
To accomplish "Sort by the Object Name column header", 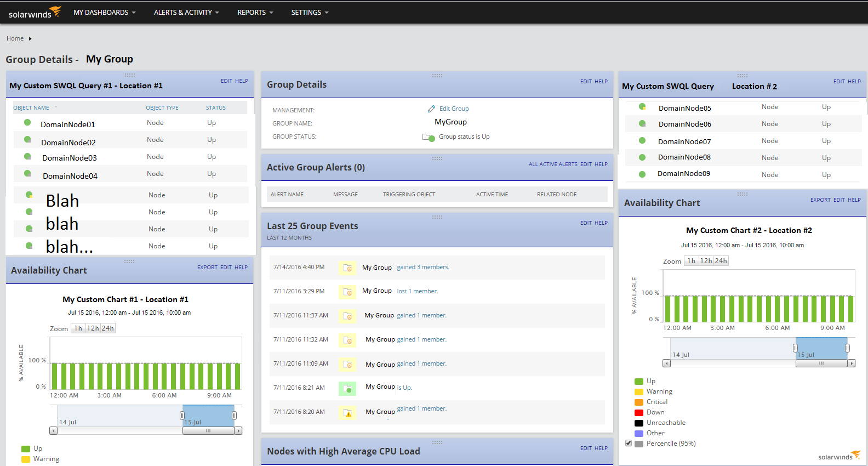I will 31,108.
